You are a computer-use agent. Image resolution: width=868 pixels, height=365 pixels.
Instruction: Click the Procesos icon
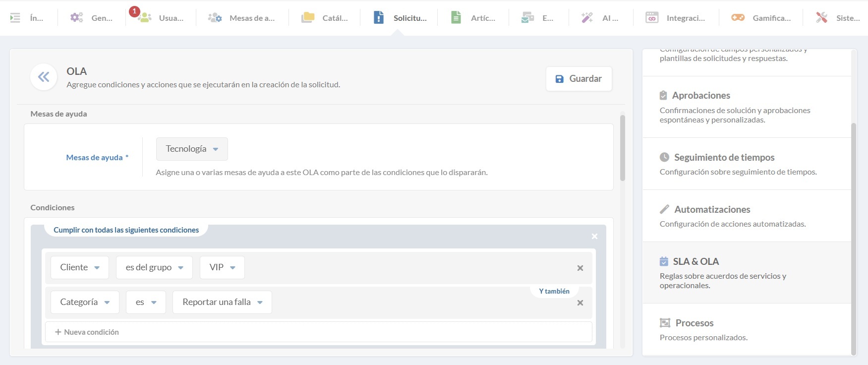tap(665, 323)
